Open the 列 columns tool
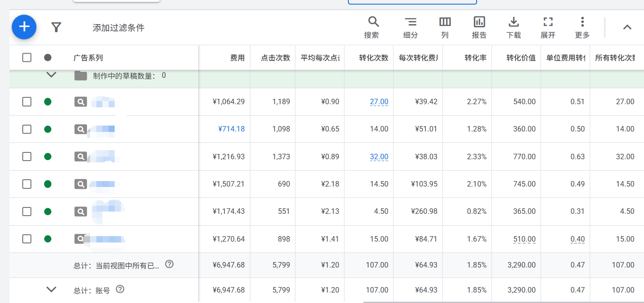 (x=445, y=27)
